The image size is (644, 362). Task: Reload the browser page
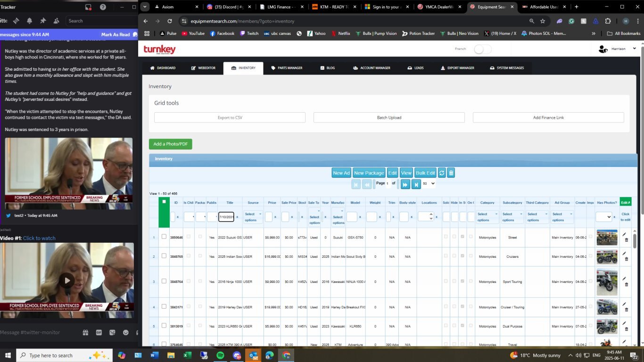[x=170, y=21]
